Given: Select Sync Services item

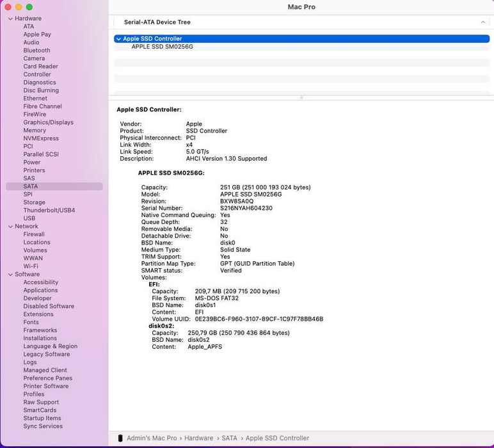Looking at the screenshot, I should 43,426.
